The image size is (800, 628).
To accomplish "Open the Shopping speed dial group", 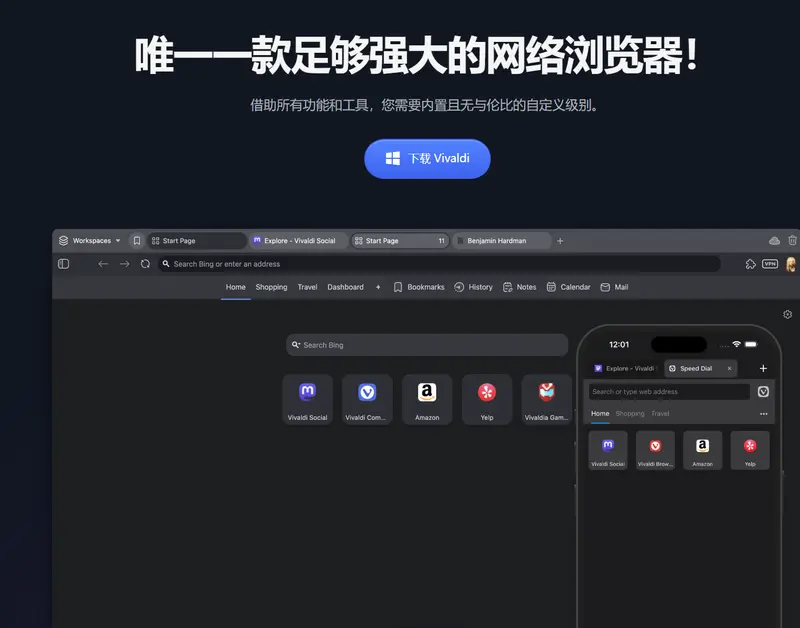I will (271, 287).
